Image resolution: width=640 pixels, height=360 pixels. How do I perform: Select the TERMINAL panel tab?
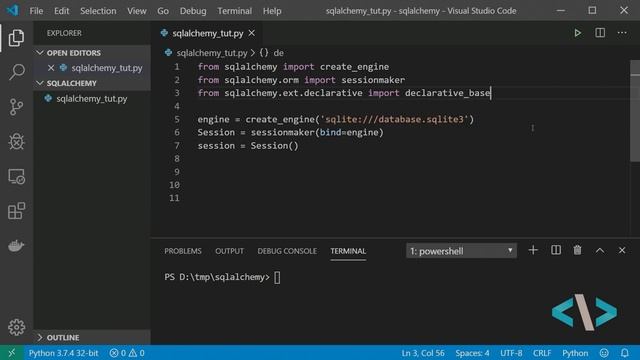pos(348,251)
